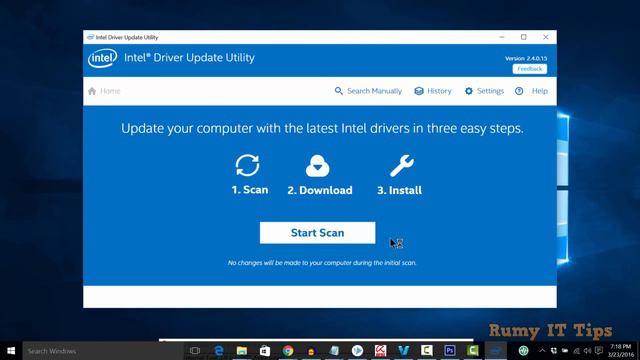The height and width of the screenshot is (360, 640).
Task: Click the Install wrench icon
Action: (402, 166)
